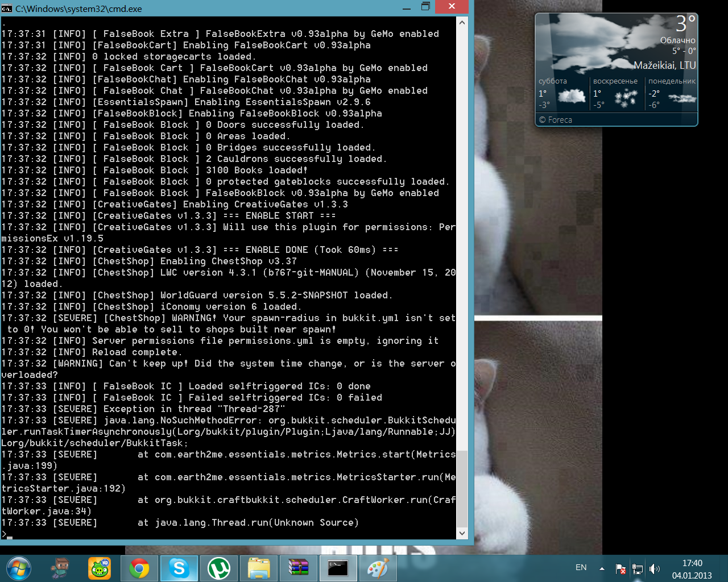Switch to Skype in the taskbar
This screenshot has width=728, height=582.
tap(179, 568)
